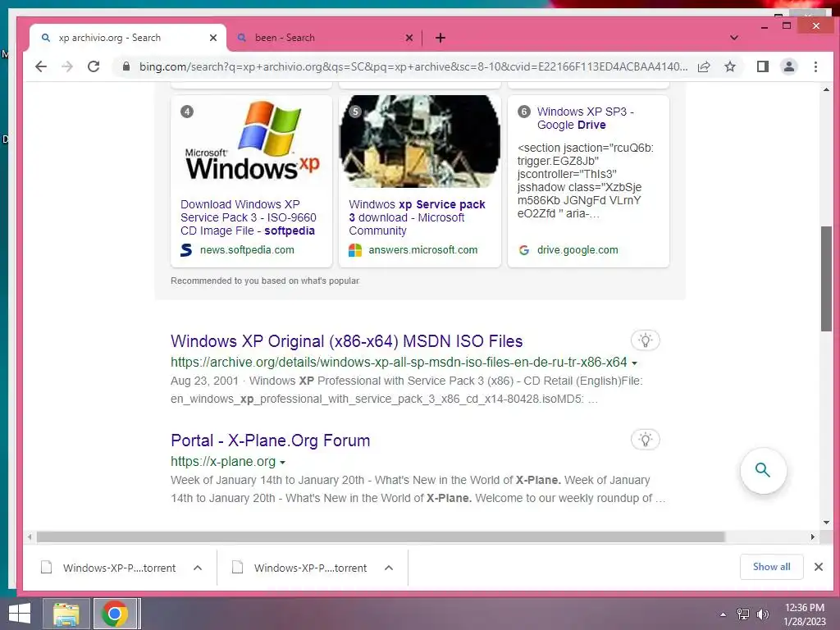
Task: Click the floating search magnifier button
Action: point(763,470)
